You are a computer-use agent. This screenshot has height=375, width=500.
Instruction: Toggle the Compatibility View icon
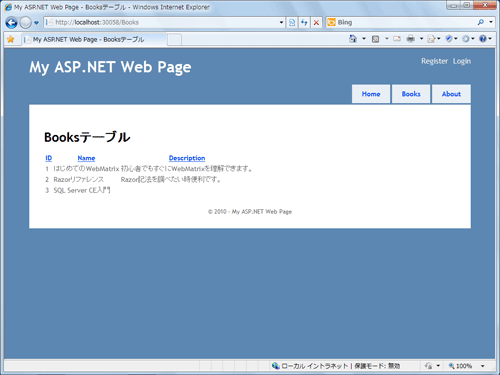click(x=292, y=22)
